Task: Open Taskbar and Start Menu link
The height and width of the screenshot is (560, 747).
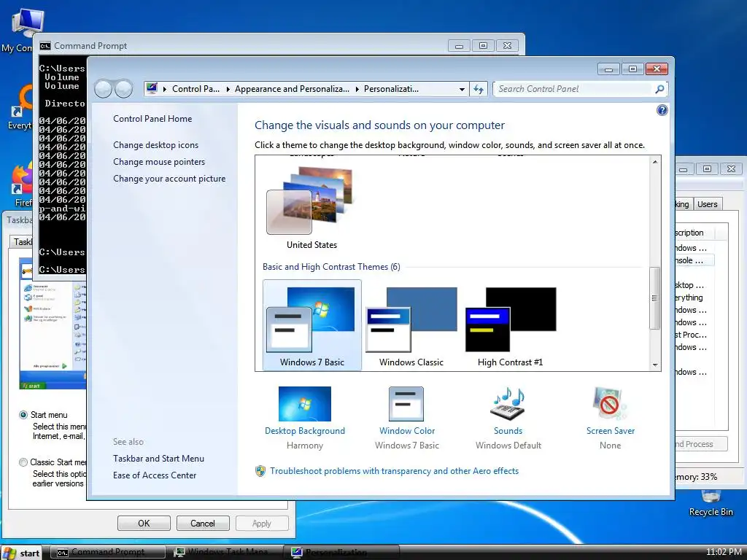Action: click(x=158, y=459)
